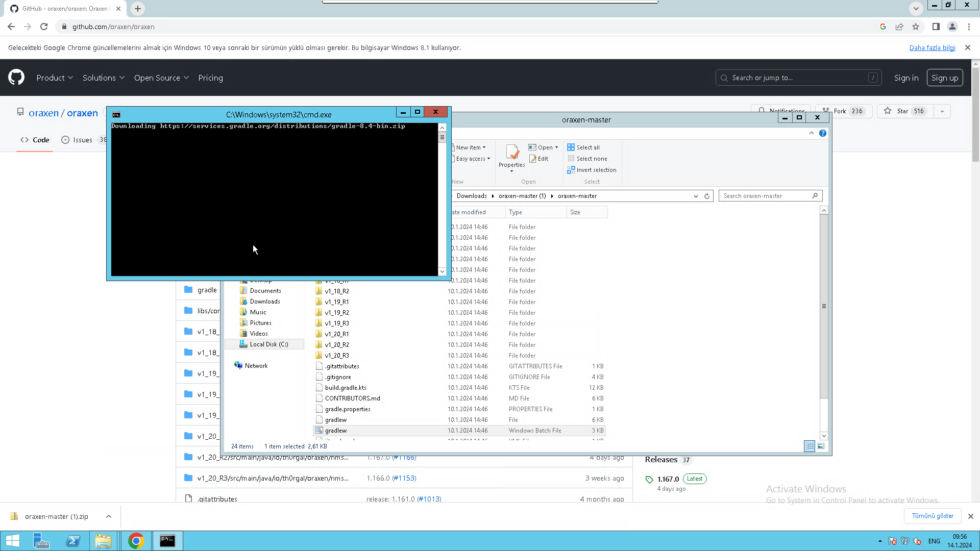The width and height of the screenshot is (980, 551).
Task: Refresh Explorer folder with reload icon
Action: tap(707, 196)
